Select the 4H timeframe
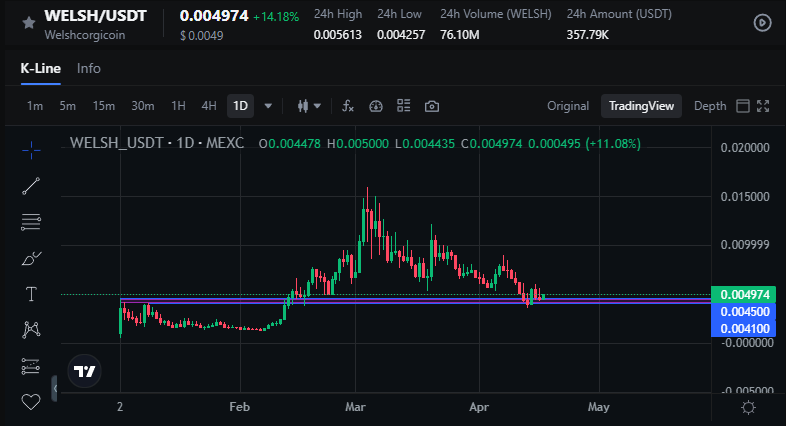Image resolution: width=786 pixels, height=426 pixels. (x=209, y=106)
